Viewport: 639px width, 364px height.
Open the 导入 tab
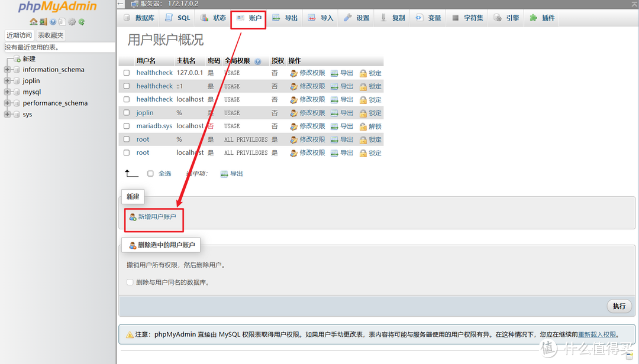[320, 18]
